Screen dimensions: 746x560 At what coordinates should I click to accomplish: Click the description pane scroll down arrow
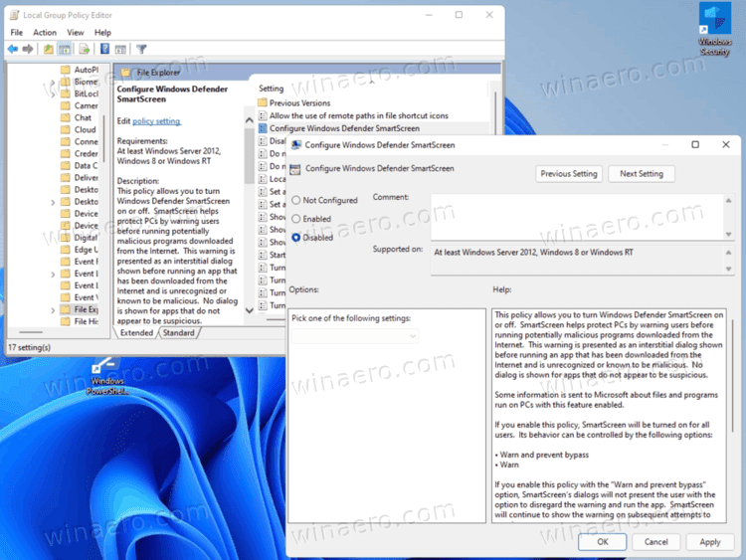250,310
